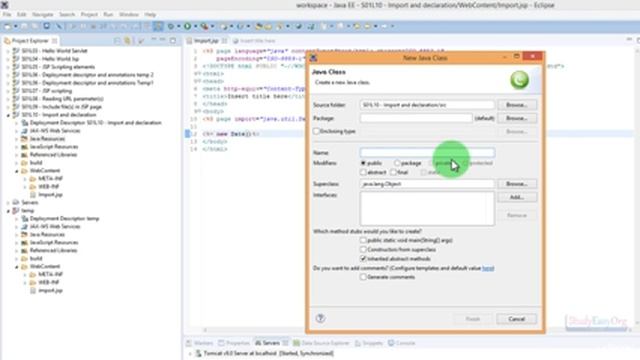Select Import.jsp under S01L10 WebContent

click(50, 195)
